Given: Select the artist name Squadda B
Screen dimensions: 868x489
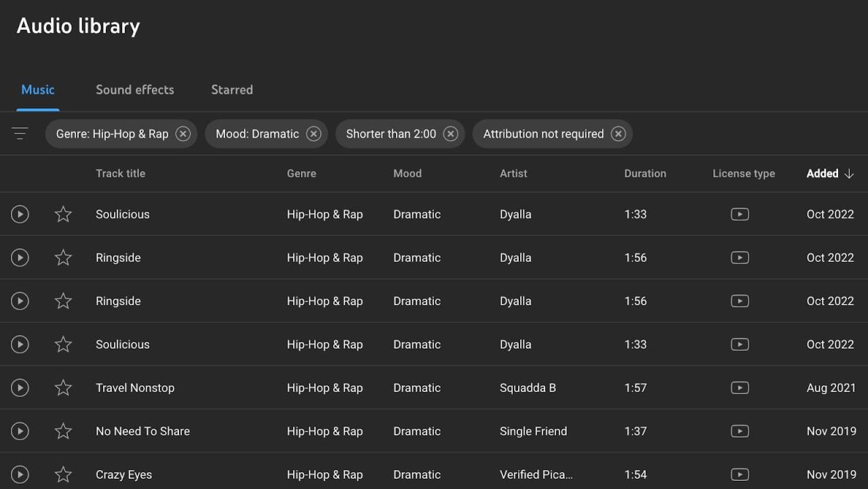Looking at the screenshot, I should click(x=528, y=387).
